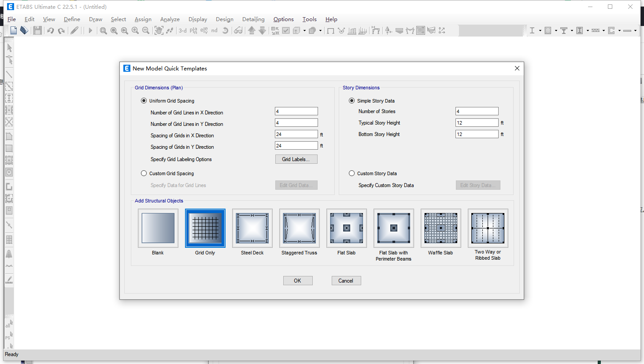Screen dimensions: 644x364
Task: Open object shrink dropdown arrow in toolbar
Action: tap(320, 30)
